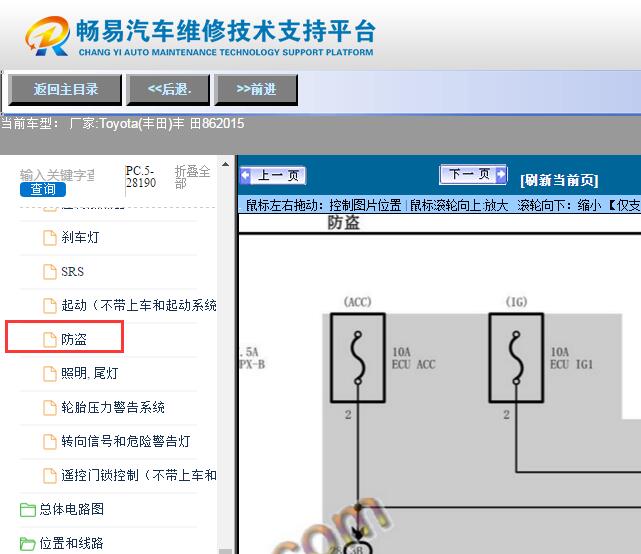Image resolution: width=641 pixels, height=554 pixels.
Task: Expand the 总体电路图 folder
Action: point(72,509)
